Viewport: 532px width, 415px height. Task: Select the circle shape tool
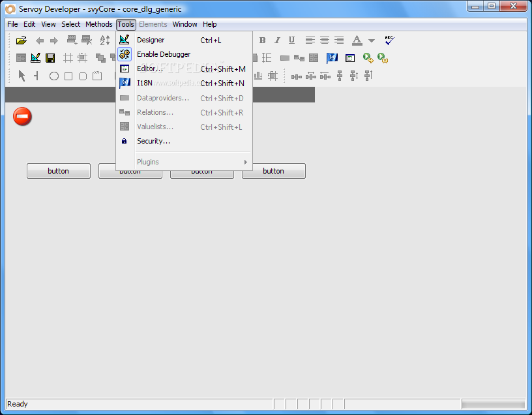pyautogui.click(x=54, y=76)
